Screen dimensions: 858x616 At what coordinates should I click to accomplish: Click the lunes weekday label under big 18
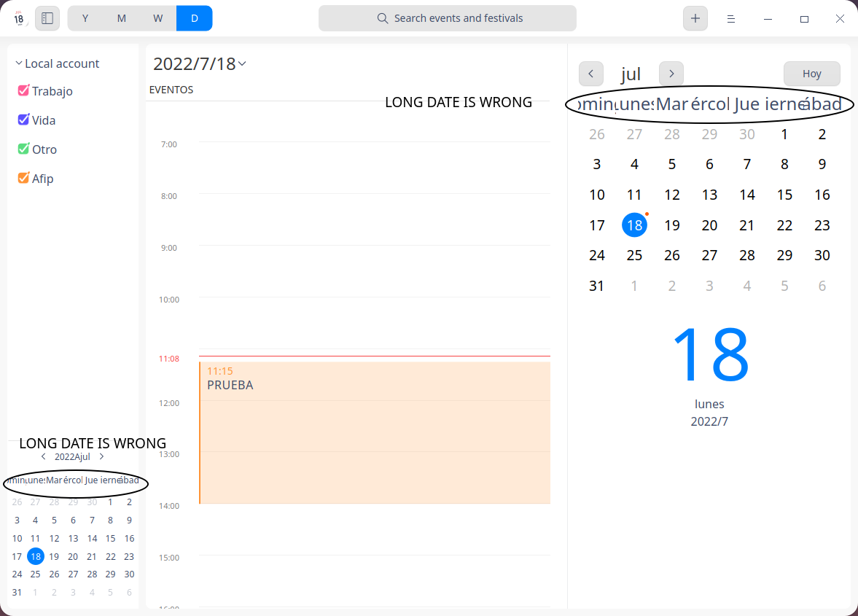709,405
